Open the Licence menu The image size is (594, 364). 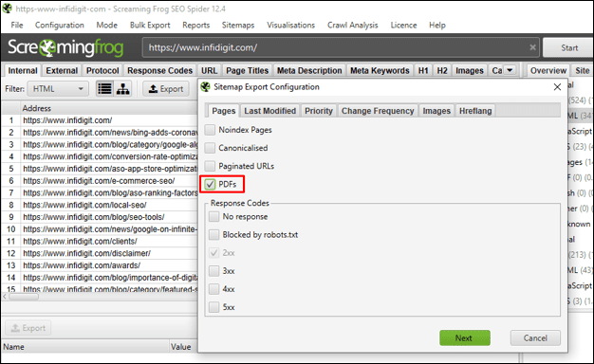tap(404, 25)
